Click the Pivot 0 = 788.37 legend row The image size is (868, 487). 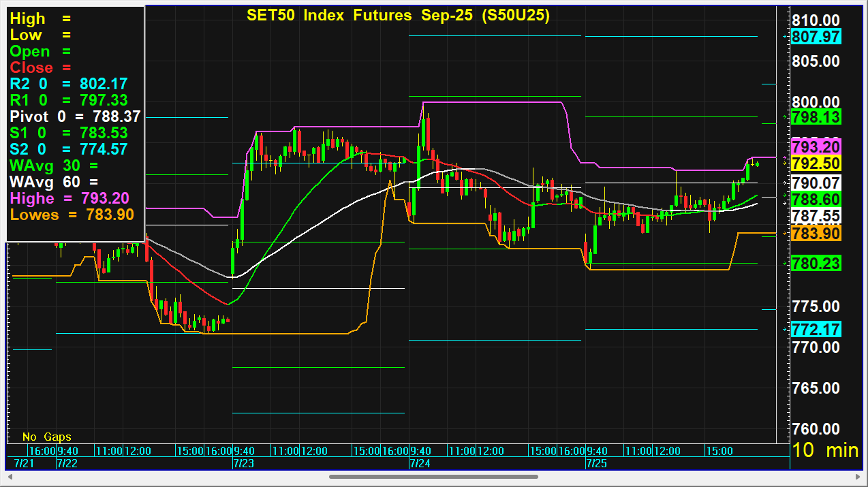pos(75,116)
